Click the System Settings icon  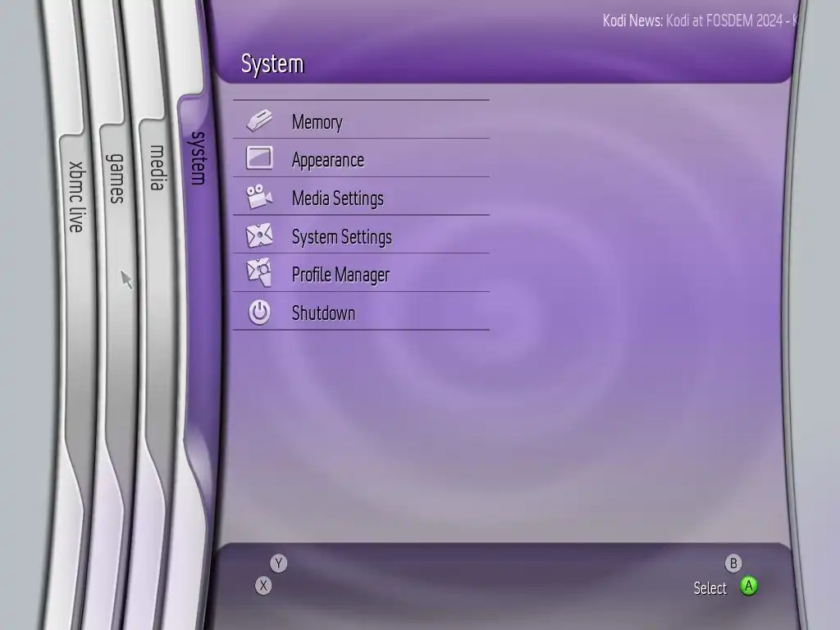click(259, 235)
